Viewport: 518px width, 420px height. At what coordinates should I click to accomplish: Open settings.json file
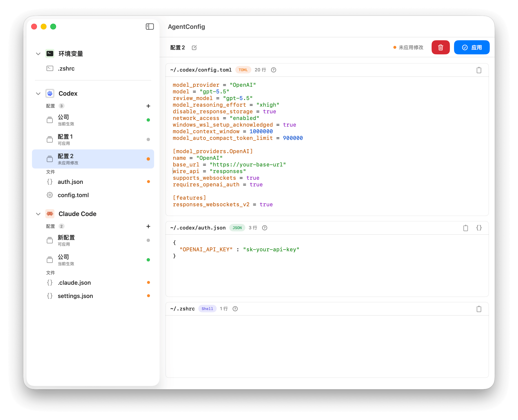(x=93, y=296)
